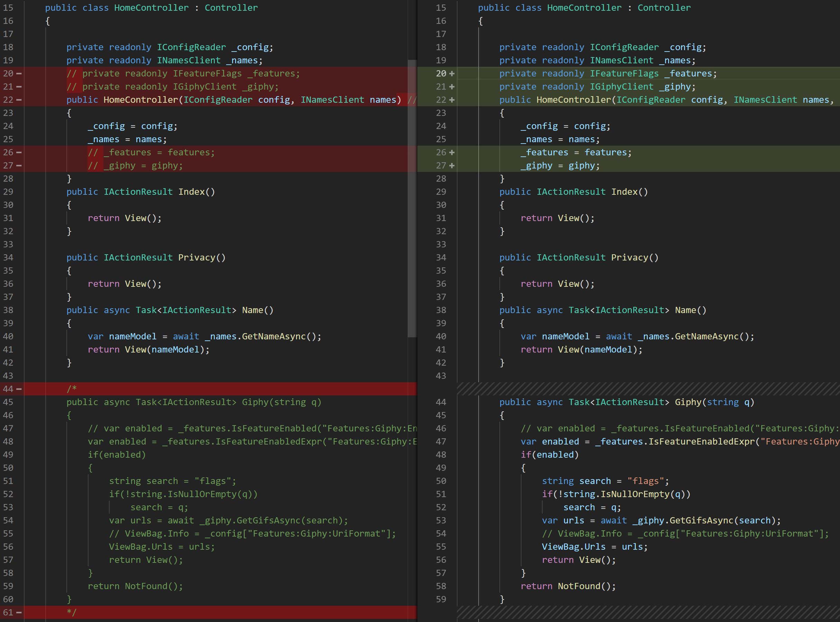Screen dimensions: 840x622
Task: Click the plus marker on right line 26
Action: pos(452,153)
